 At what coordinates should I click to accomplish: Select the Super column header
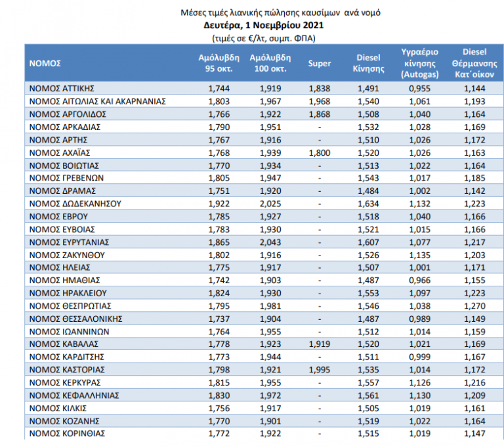coord(319,63)
